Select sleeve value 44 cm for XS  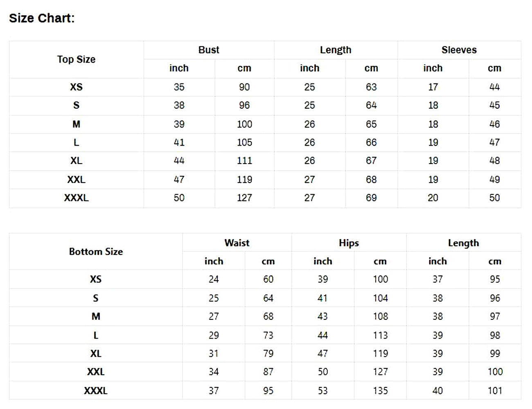click(494, 87)
